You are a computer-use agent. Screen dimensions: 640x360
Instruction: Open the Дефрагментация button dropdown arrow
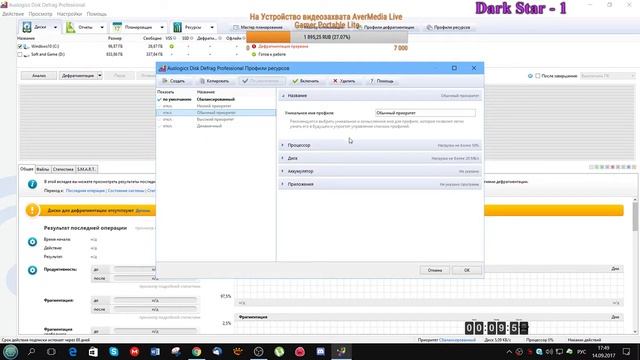[x=100, y=76]
